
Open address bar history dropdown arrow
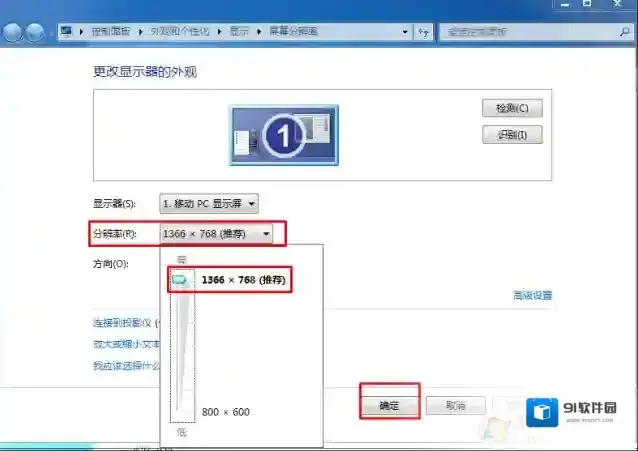[x=405, y=32]
